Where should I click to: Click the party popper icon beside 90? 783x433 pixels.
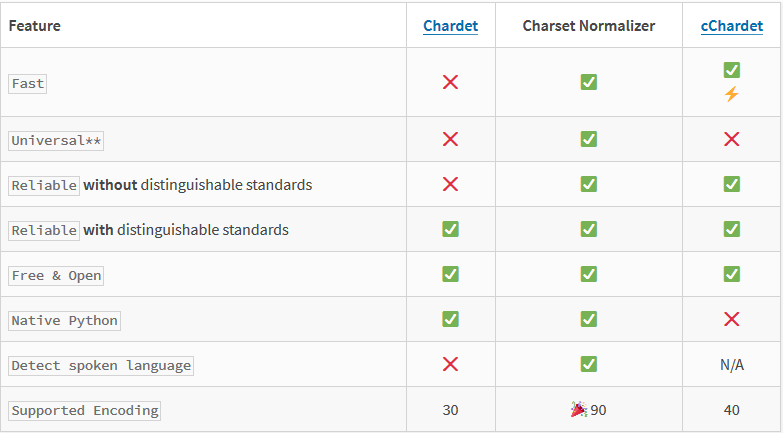pos(578,410)
